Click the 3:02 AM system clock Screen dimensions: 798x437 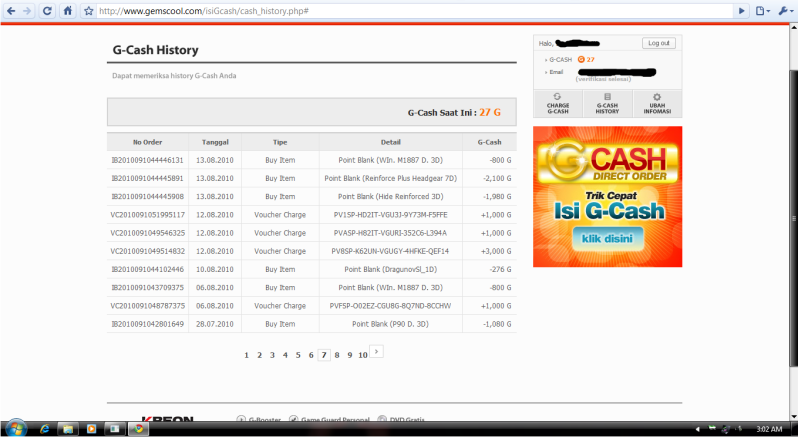[x=769, y=429]
